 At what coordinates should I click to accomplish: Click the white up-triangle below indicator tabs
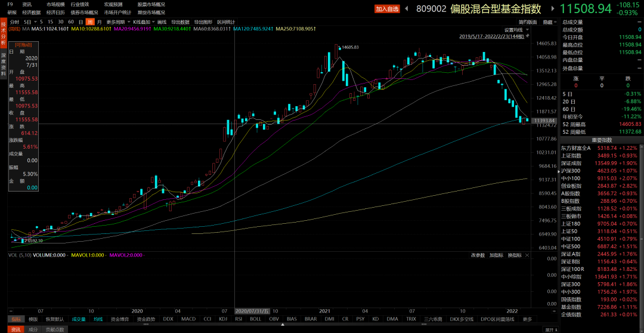pyautogui.click(x=283, y=326)
